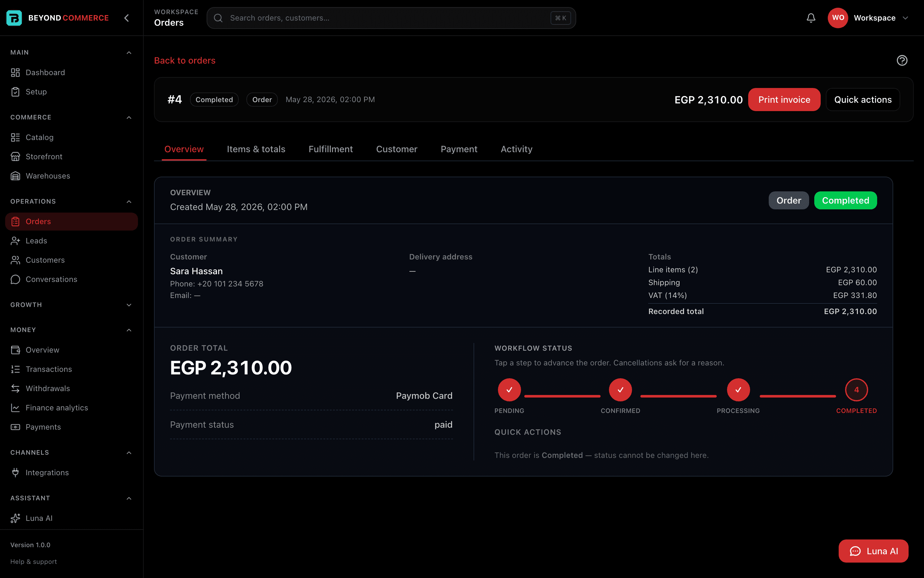The image size is (924, 578).
Task: Open the Fulfillment tab
Action: click(x=331, y=149)
